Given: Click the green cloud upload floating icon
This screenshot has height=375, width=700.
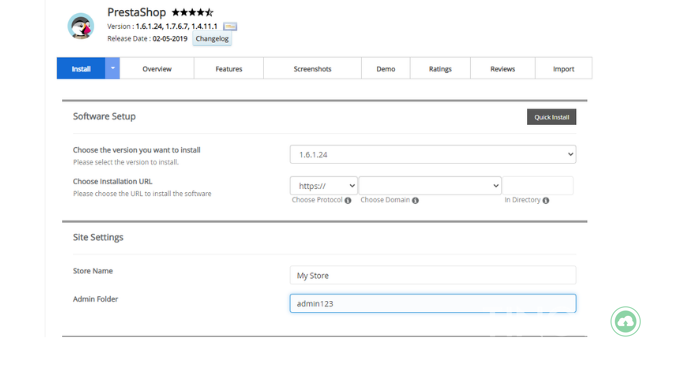Looking at the screenshot, I should point(625,321).
